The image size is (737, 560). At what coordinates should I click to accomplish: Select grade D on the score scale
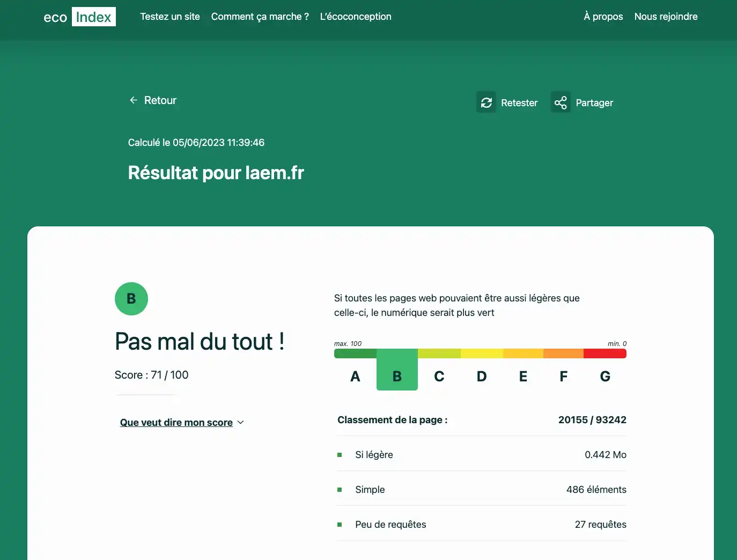click(x=482, y=377)
